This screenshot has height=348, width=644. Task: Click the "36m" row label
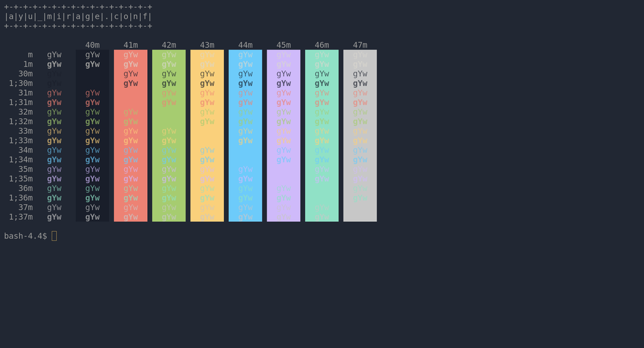tap(25, 188)
